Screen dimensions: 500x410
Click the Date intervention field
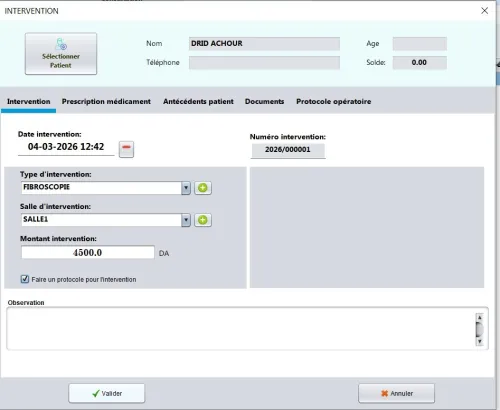pos(66,147)
